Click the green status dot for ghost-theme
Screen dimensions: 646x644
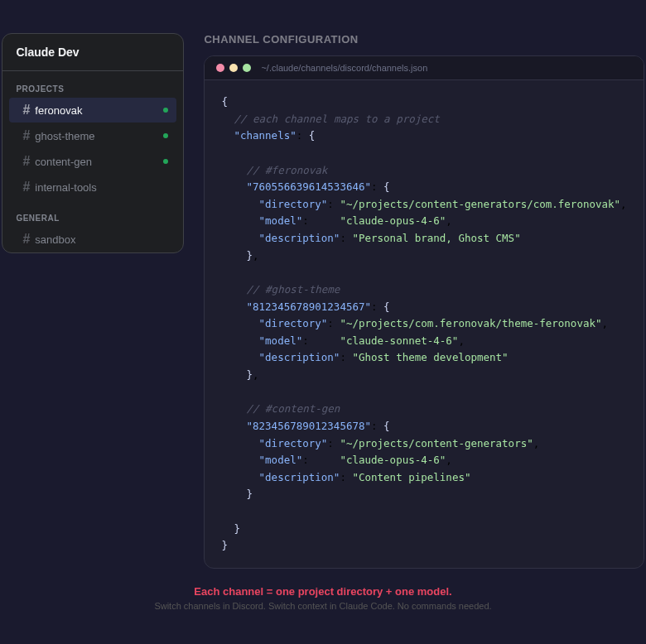pos(166,136)
